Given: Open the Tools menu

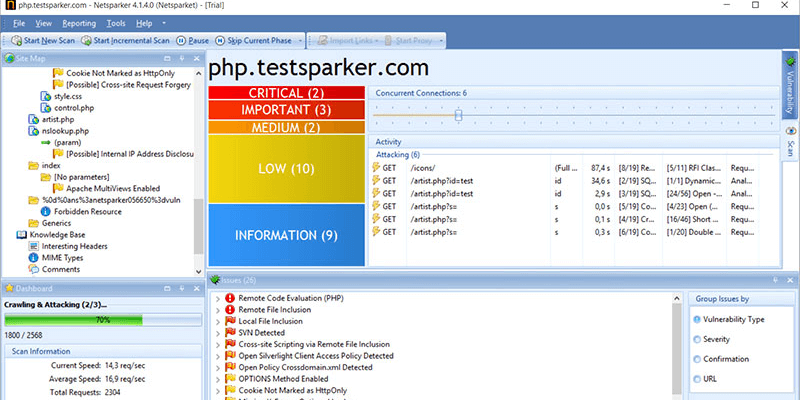Looking at the screenshot, I should pyautogui.click(x=116, y=23).
